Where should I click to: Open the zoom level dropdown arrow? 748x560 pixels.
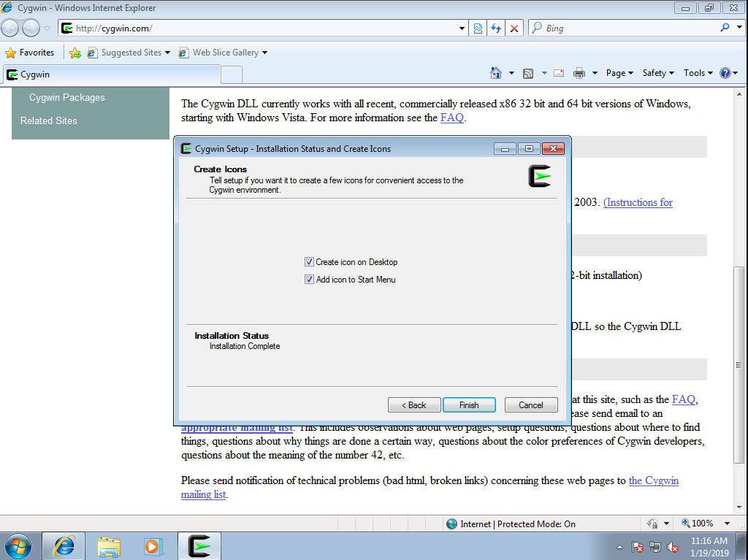(x=727, y=523)
